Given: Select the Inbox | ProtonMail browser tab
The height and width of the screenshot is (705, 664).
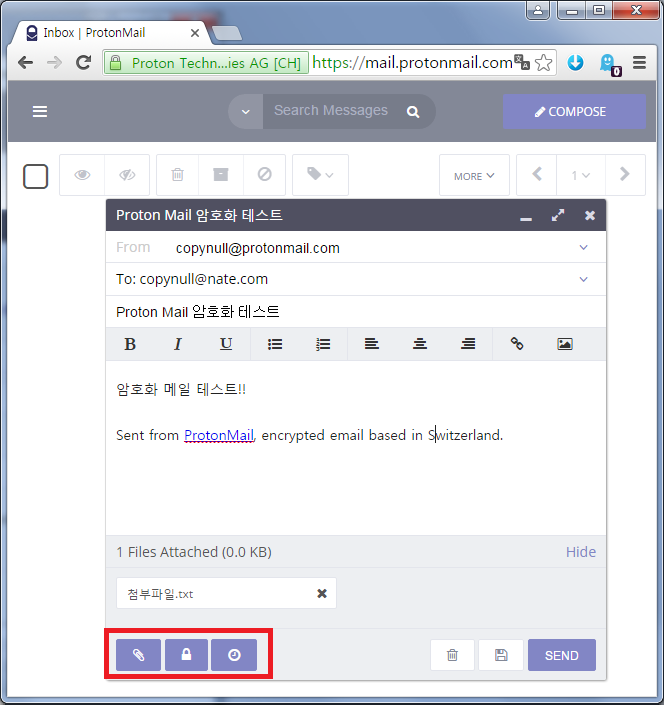Looking at the screenshot, I should (x=108, y=33).
